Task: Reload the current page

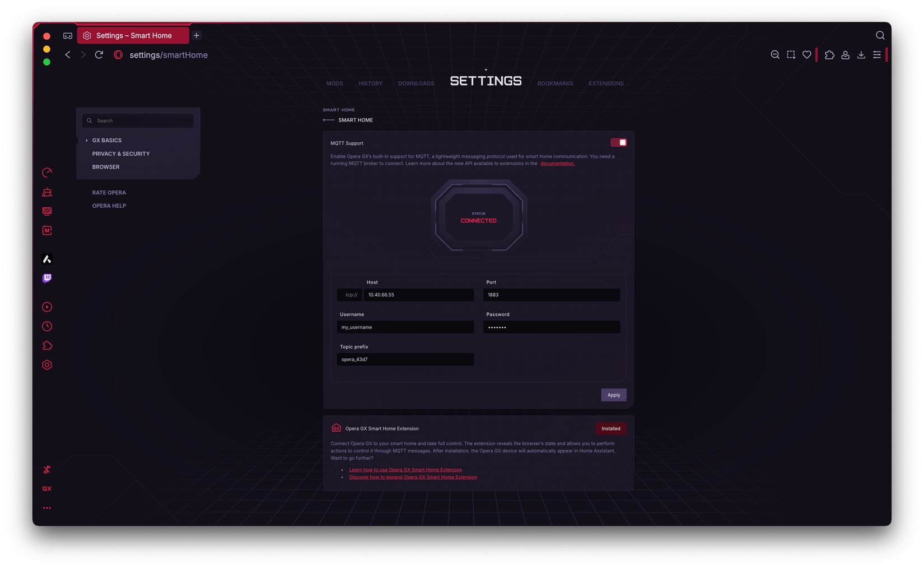Action: click(x=99, y=55)
